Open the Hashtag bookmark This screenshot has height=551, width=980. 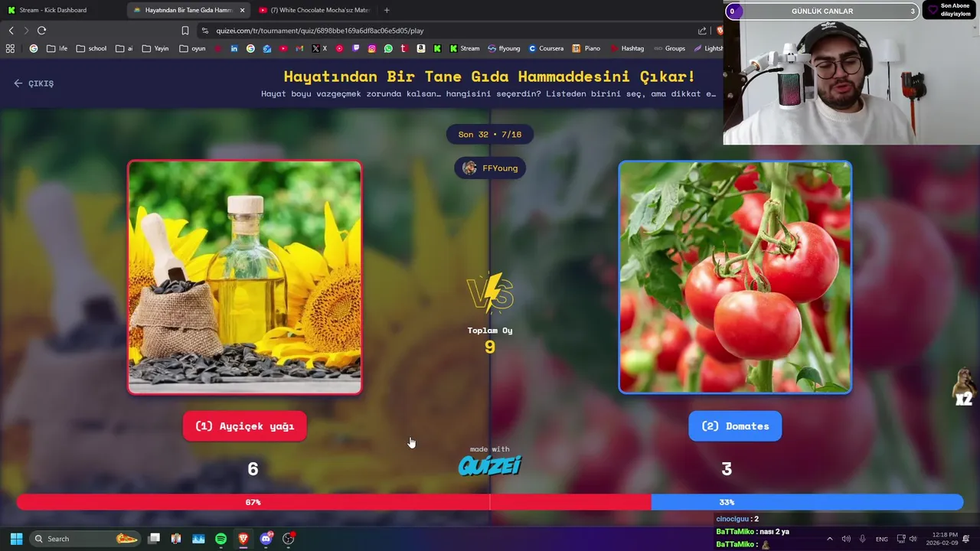[627, 48]
